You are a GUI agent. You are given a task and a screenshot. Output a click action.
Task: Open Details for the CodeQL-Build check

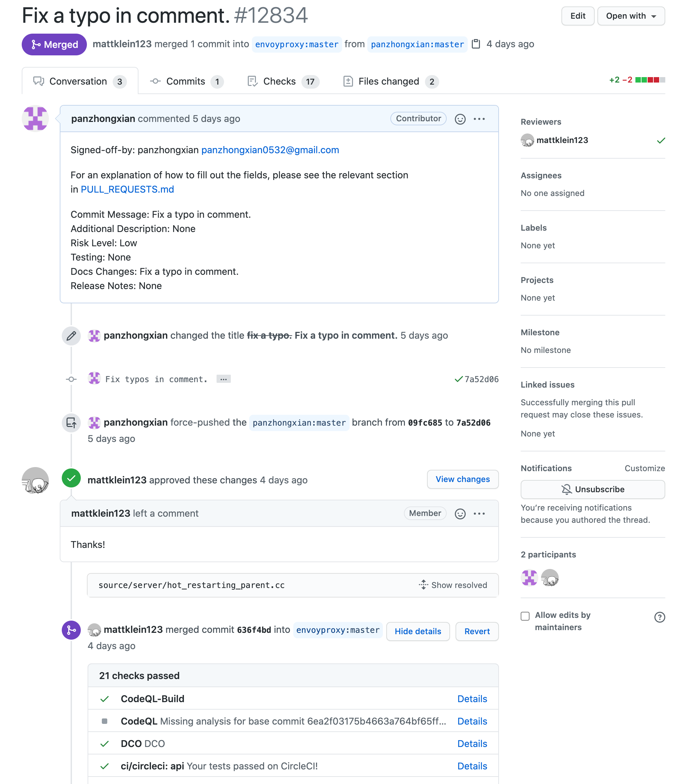pos(472,699)
